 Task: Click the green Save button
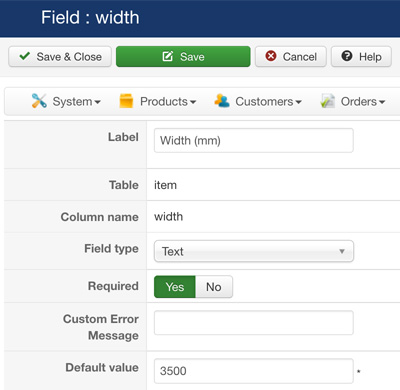[183, 56]
